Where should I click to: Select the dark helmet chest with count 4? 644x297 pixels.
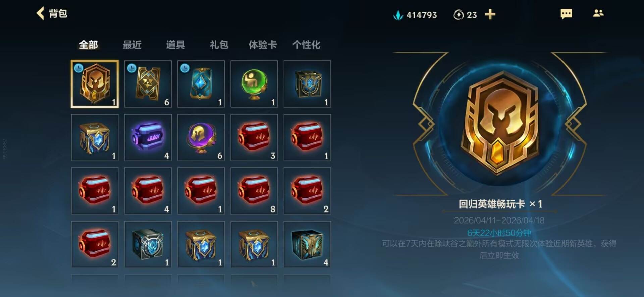point(307,244)
